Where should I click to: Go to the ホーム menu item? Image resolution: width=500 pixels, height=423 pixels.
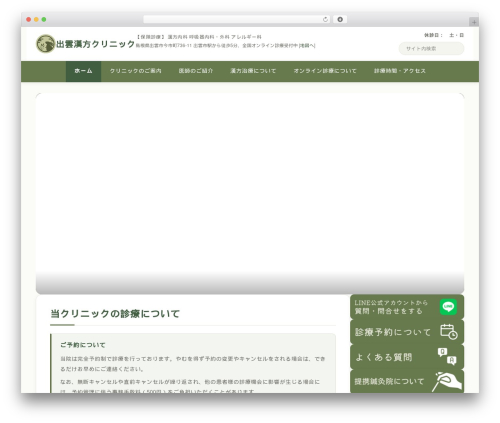pos(83,71)
